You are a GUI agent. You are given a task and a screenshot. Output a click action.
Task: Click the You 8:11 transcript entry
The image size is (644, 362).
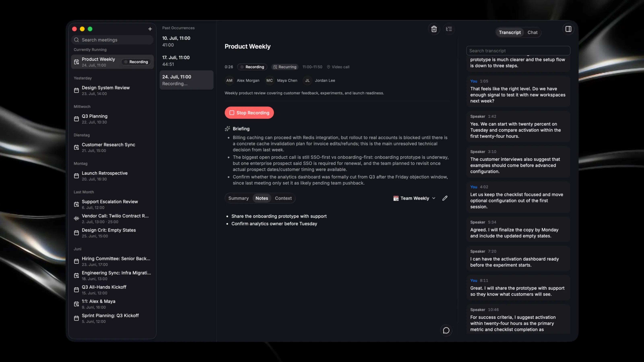click(518, 288)
